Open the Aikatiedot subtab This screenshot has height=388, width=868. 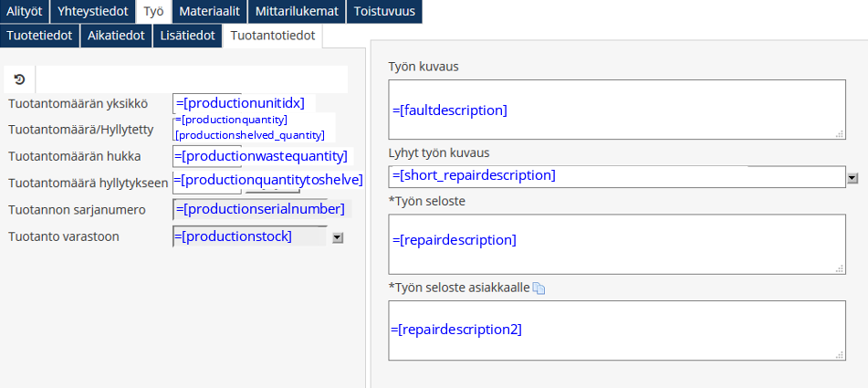pyautogui.click(x=116, y=36)
